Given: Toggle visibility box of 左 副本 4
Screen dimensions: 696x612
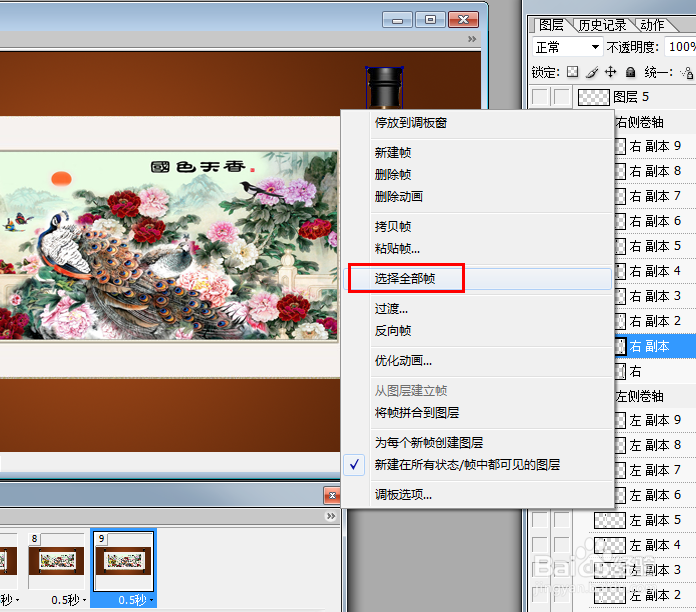Looking at the screenshot, I should point(540,545).
